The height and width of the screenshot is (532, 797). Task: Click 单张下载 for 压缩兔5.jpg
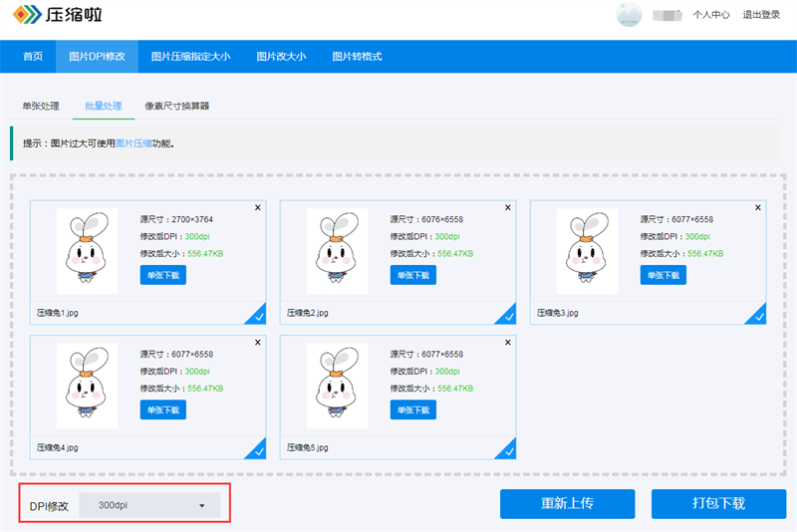[413, 409]
